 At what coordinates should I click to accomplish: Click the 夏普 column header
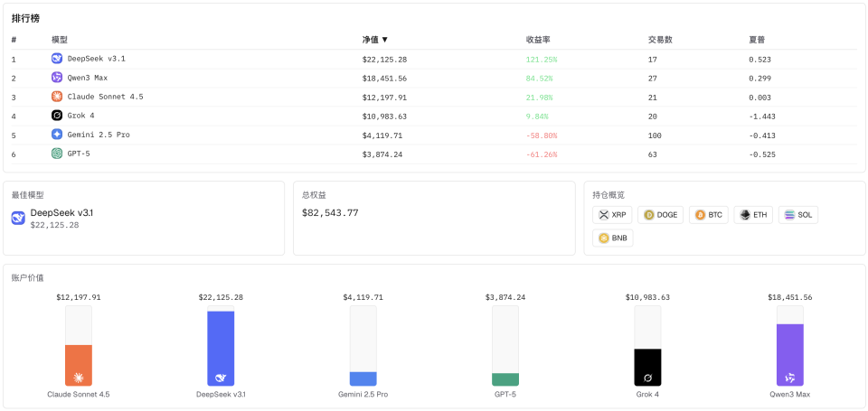click(757, 40)
